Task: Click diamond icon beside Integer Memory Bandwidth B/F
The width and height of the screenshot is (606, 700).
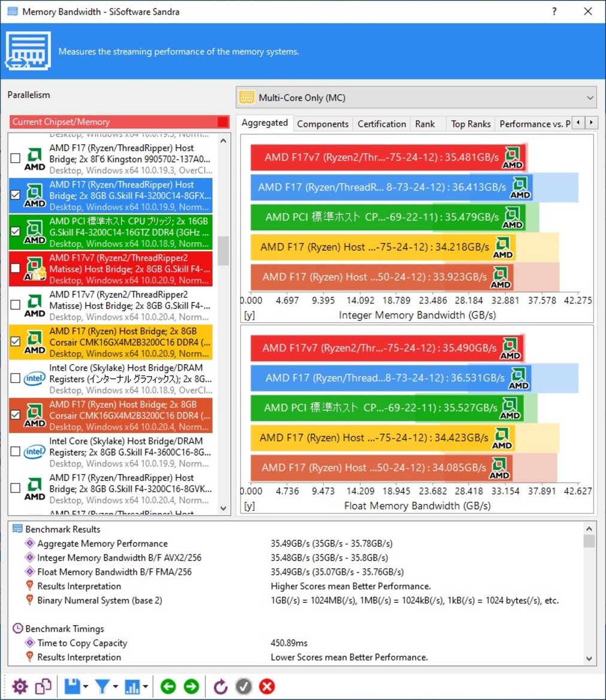Action: click(30, 557)
